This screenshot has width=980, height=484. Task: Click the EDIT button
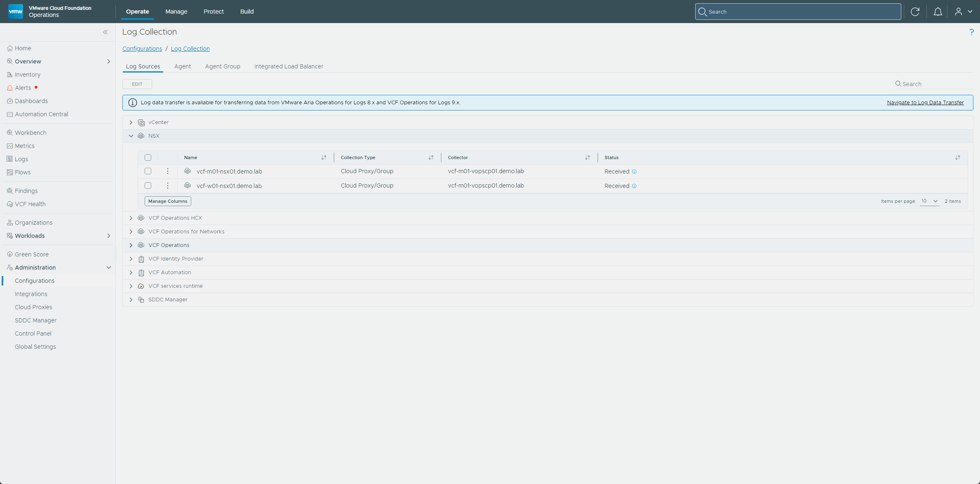[137, 84]
